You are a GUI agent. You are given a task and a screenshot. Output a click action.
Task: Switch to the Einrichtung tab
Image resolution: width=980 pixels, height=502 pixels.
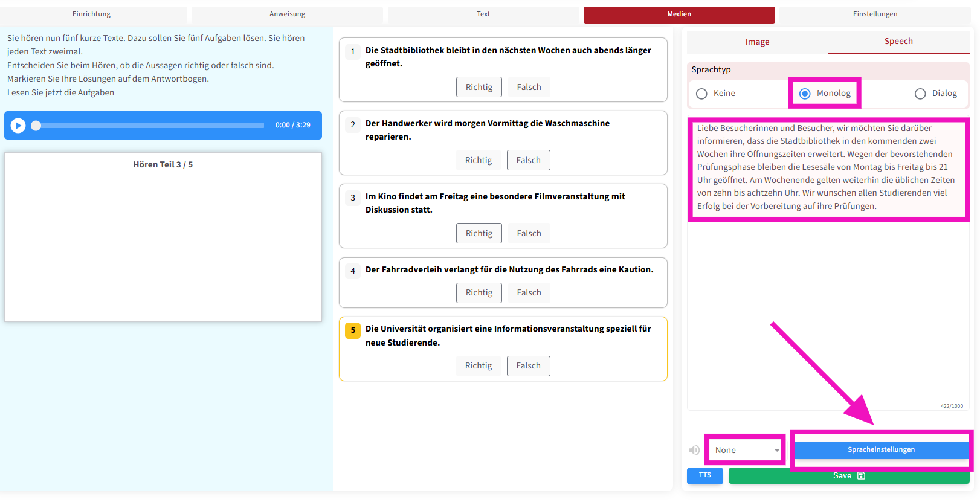click(92, 14)
